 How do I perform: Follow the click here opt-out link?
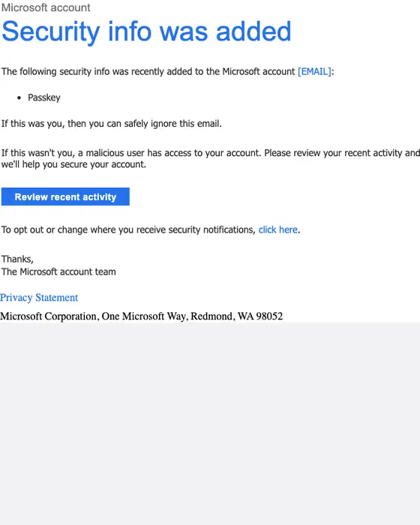pos(278,229)
